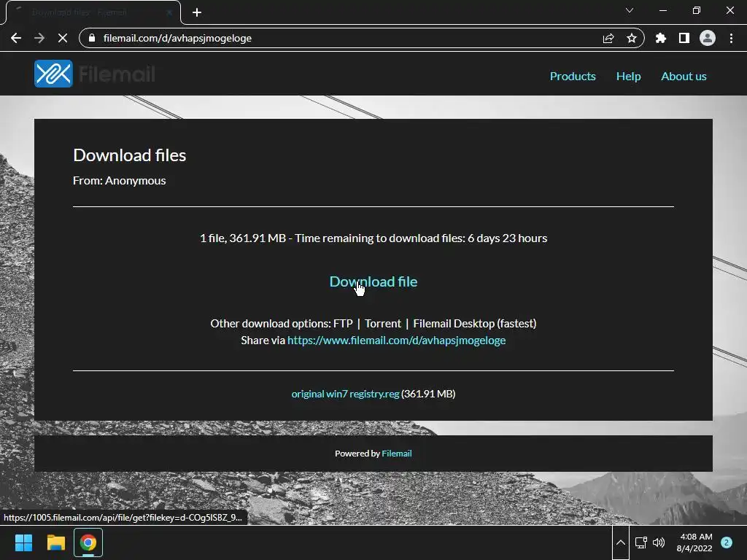The width and height of the screenshot is (747, 560).
Task: Open the Extensions puzzle icon
Action: [661, 38]
